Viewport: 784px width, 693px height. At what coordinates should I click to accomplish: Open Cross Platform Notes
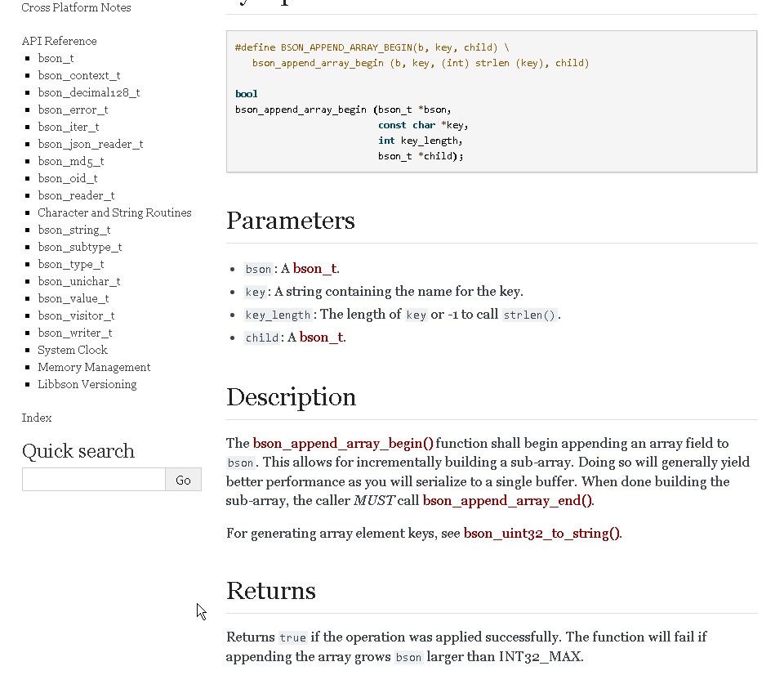coord(75,7)
